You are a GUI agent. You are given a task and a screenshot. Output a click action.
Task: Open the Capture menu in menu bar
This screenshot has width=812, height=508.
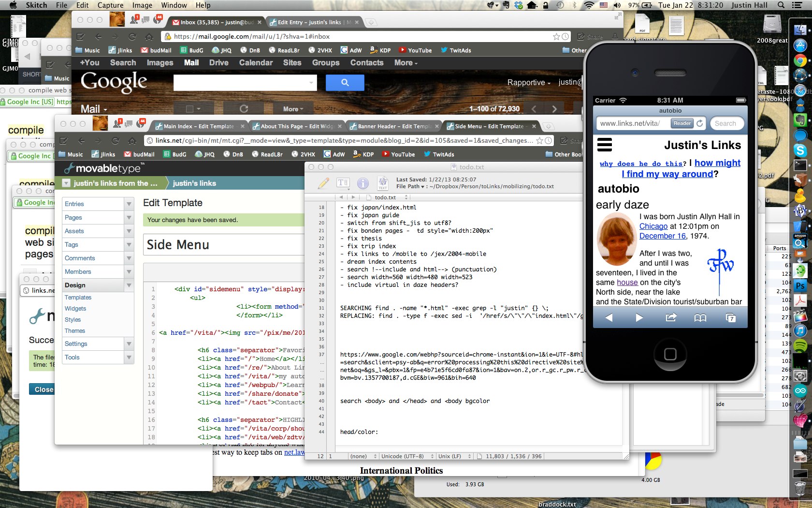(x=110, y=5)
